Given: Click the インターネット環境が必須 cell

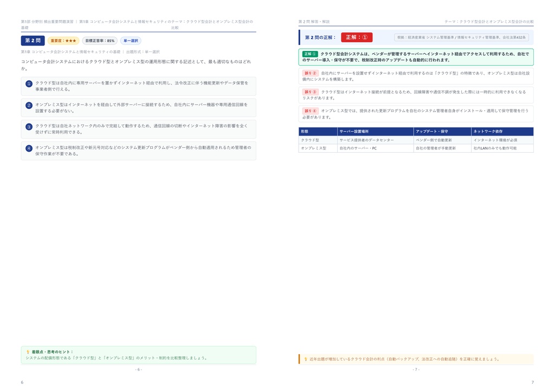Looking at the screenshot, I should click(502, 140).
